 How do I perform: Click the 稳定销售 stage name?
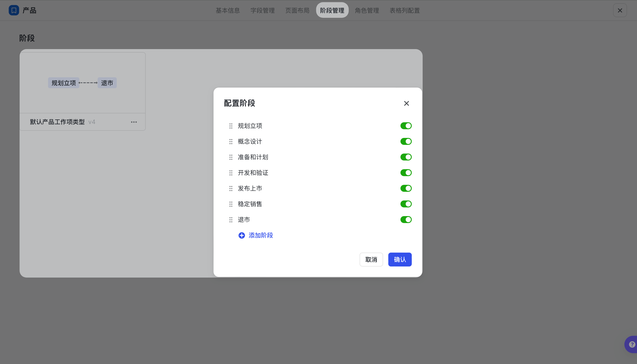pos(250,204)
